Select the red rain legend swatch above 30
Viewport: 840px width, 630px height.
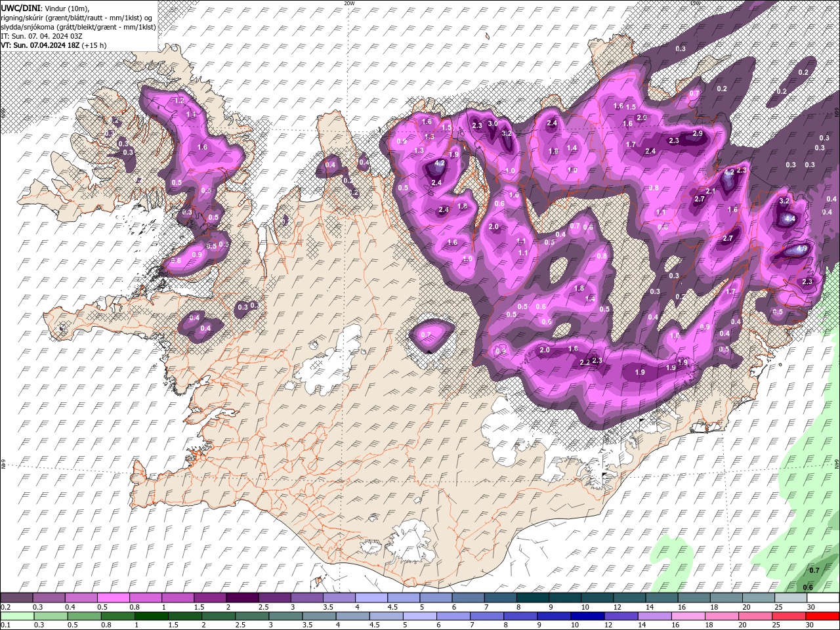pyautogui.click(x=822, y=616)
